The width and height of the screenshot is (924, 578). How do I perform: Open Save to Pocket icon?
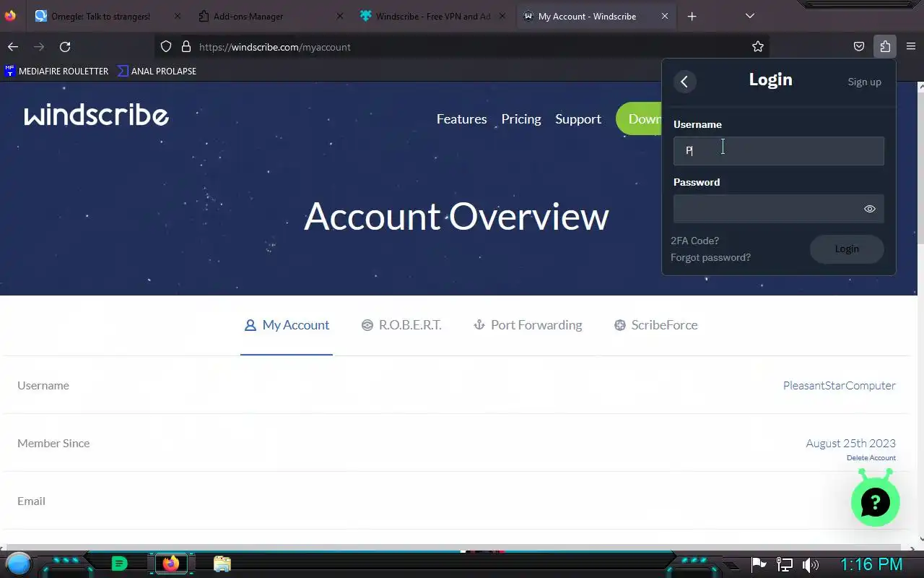click(x=859, y=47)
